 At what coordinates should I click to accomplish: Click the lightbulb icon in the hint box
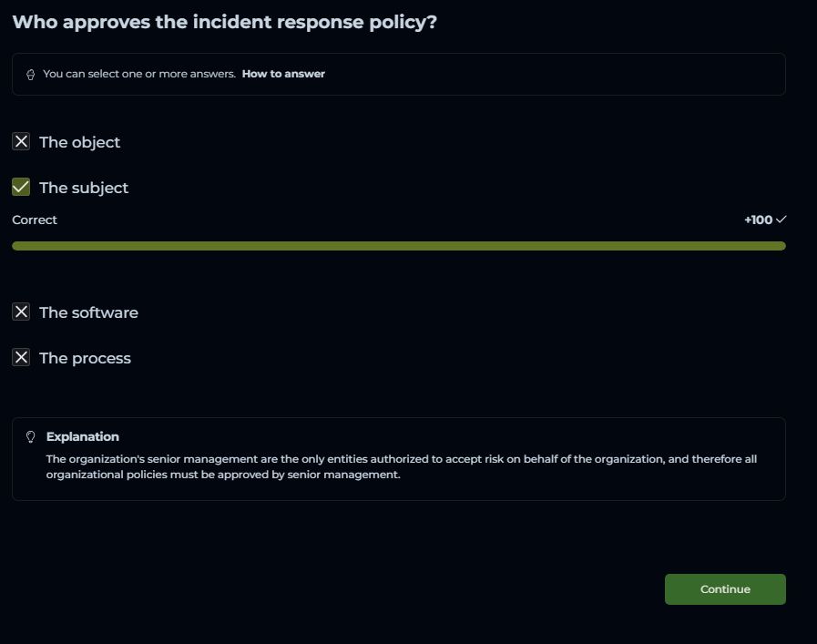pyautogui.click(x=31, y=75)
